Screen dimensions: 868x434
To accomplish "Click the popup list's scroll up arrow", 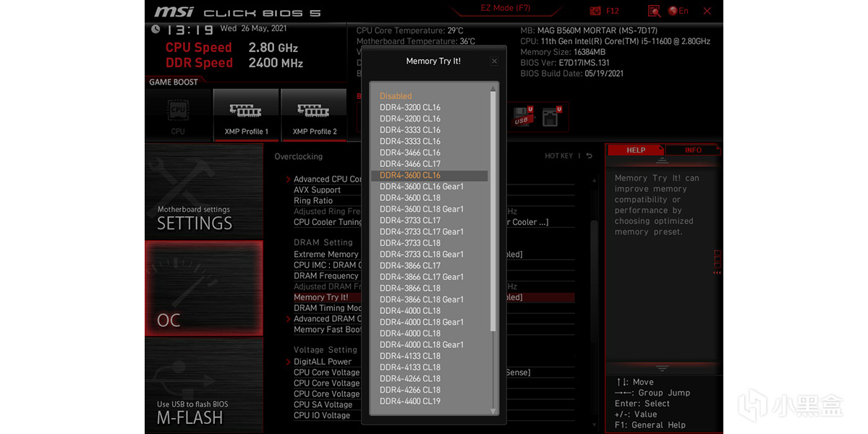I will point(493,89).
